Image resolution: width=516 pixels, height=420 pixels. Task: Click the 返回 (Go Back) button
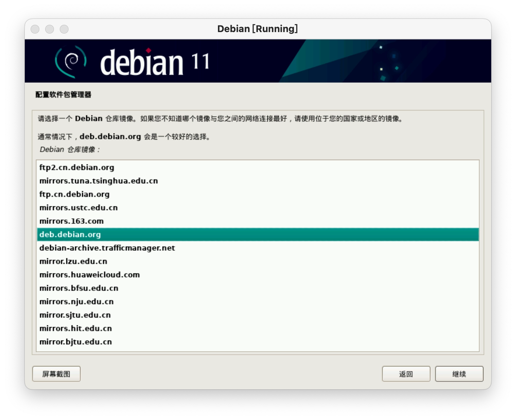click(x=406, y=374)
